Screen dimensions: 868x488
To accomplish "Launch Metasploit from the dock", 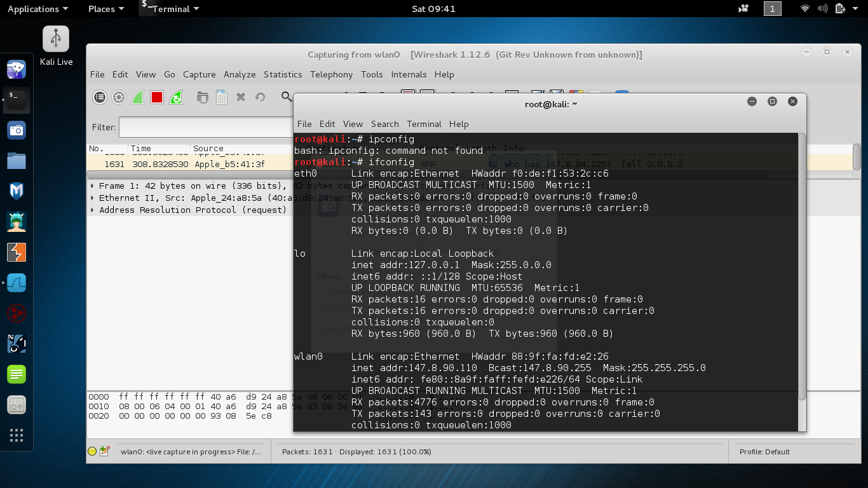I will coord(17,191).
